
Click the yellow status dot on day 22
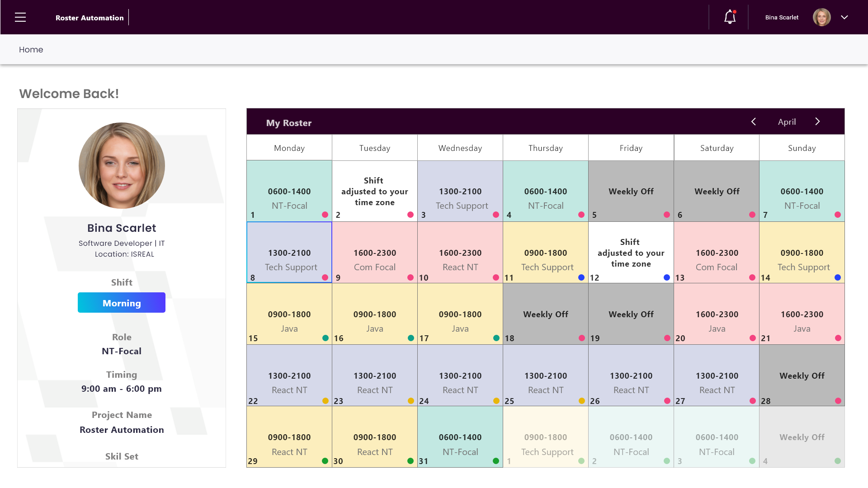pos(325,401)
